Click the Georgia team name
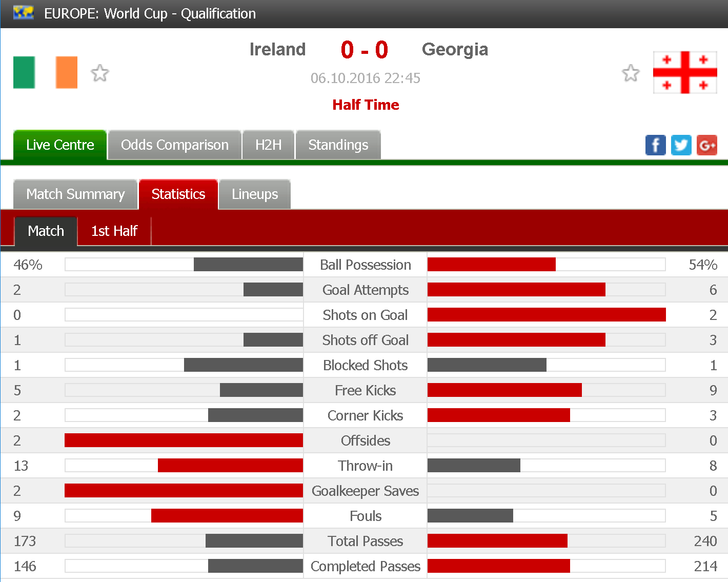Viewport: 728px width, 582px height. (x=455, y=49)
